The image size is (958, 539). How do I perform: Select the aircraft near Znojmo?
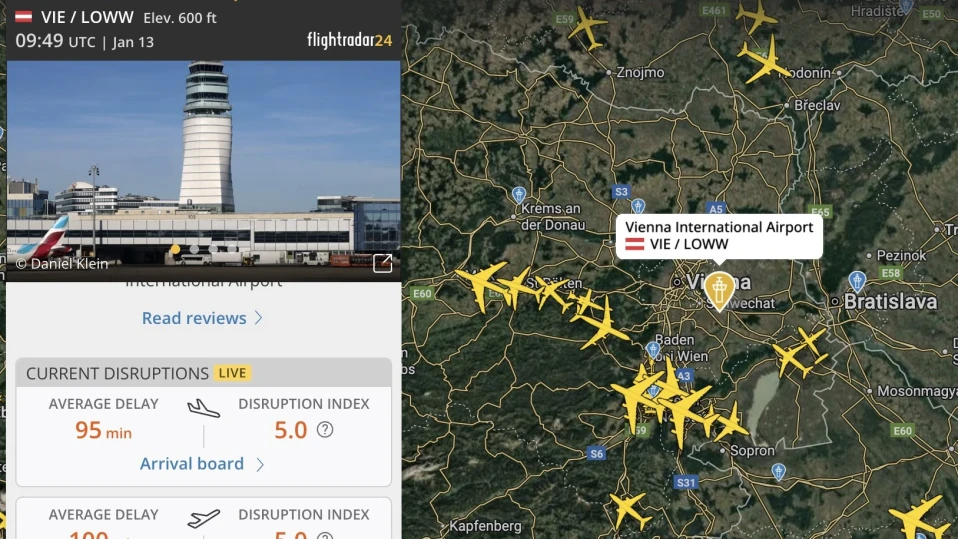tap(587, 28)
